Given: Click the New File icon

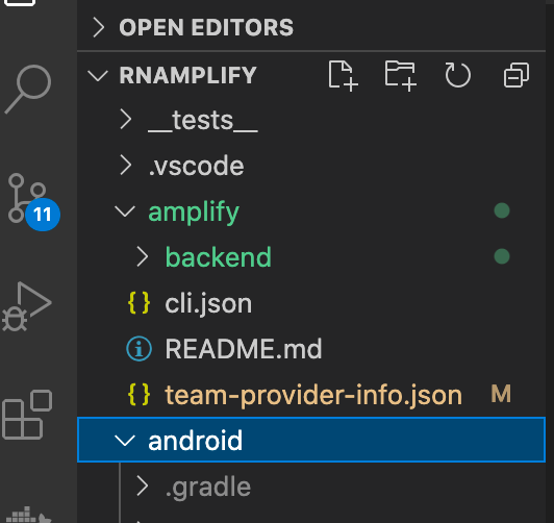Looking at the screenshot, I should tap(343, 76).
